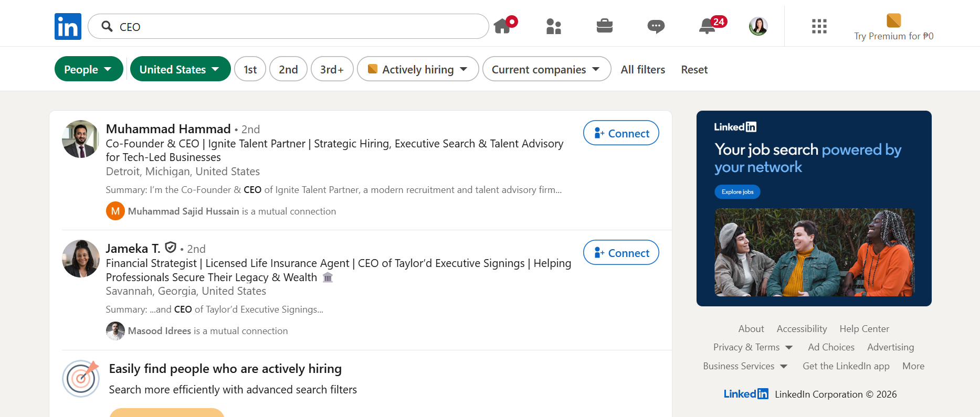980x417 pixels.
Task: Toggle the 3rd+ connections filter
Action: 332,69
